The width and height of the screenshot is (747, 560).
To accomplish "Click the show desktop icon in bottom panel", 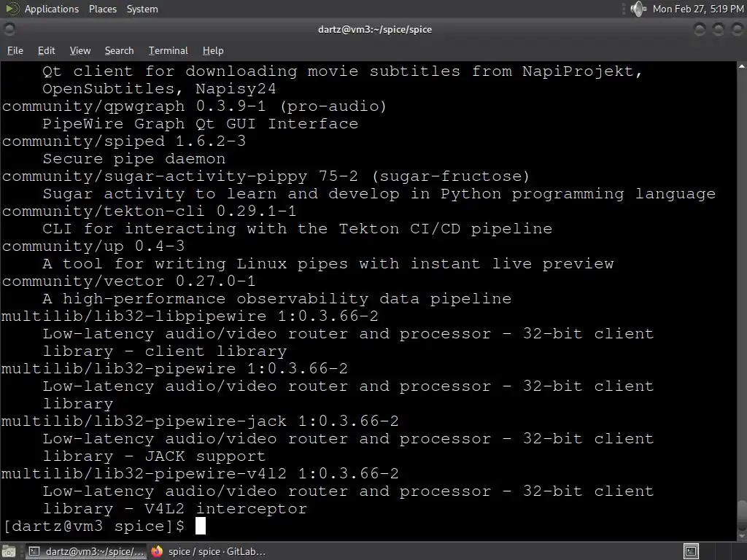I will pyautogui.click(x=9, y=551).
